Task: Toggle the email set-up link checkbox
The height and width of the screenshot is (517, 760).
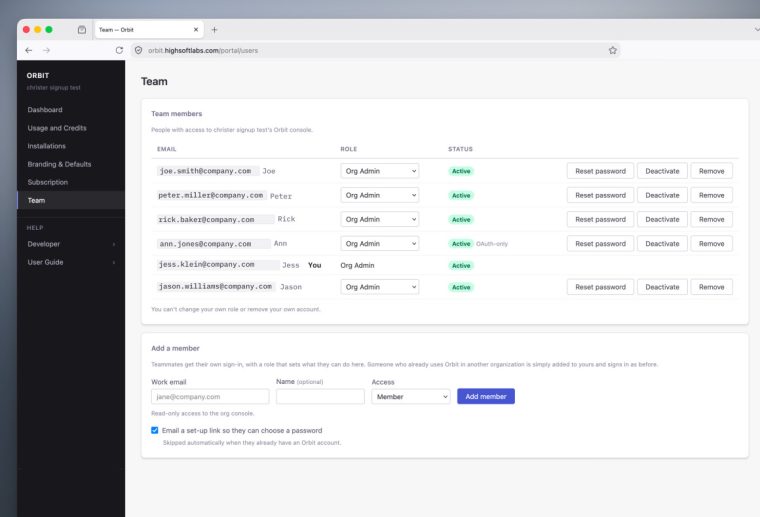Action: tap(155, 430)
